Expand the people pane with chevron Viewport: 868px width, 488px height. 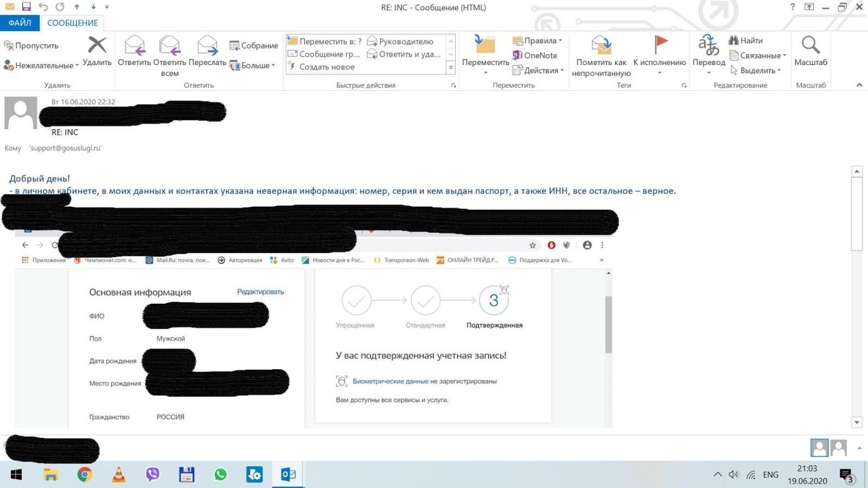859,448
